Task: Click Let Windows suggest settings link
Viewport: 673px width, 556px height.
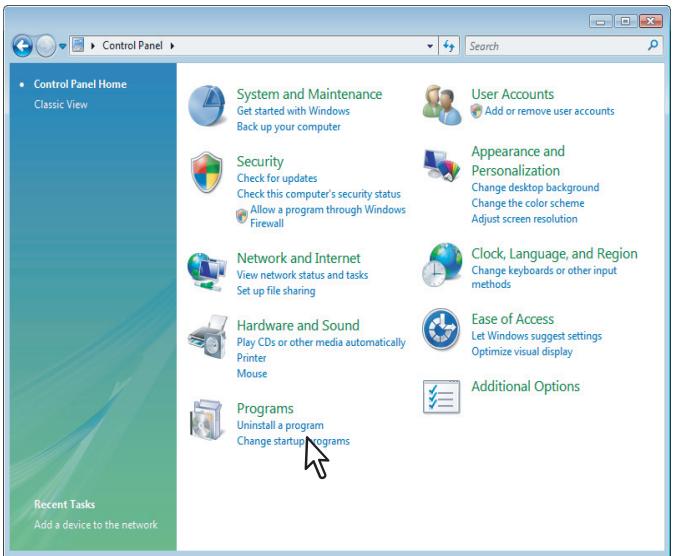Action: coord(536,336)
